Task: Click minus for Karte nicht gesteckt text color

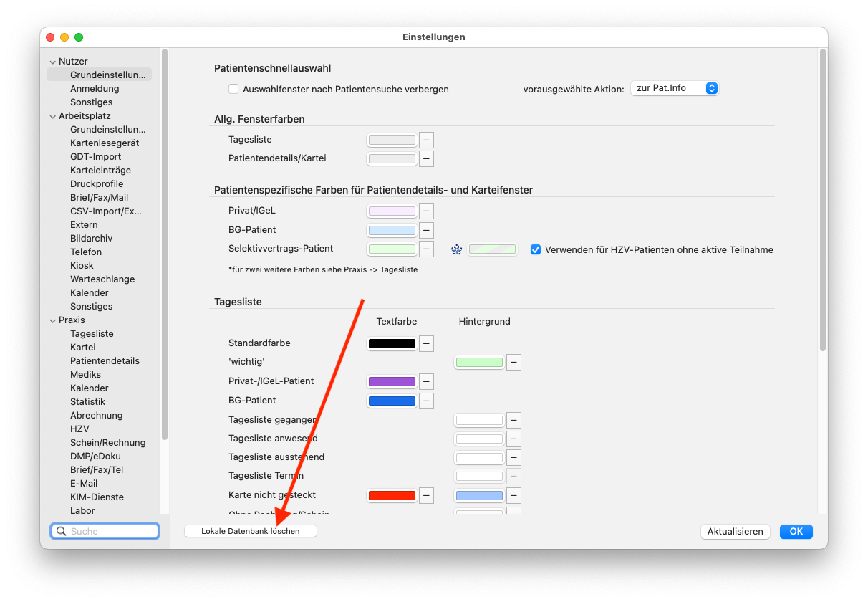Action: 427,495
